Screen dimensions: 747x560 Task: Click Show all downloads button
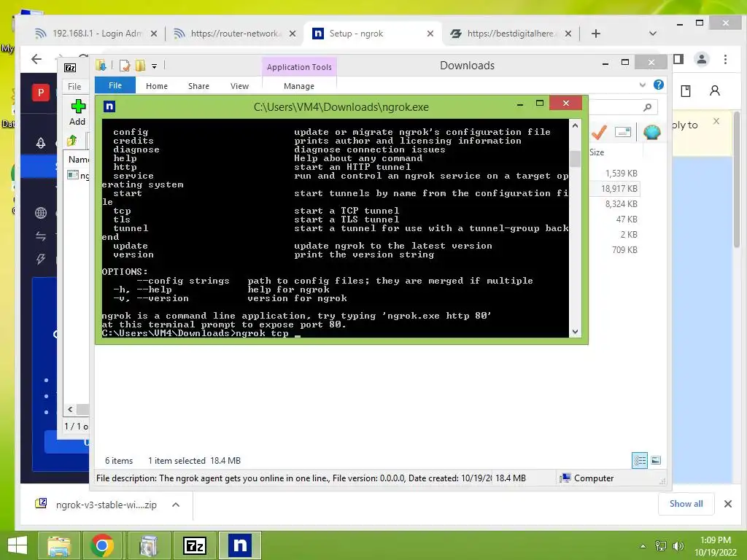[x=686, y=504]
